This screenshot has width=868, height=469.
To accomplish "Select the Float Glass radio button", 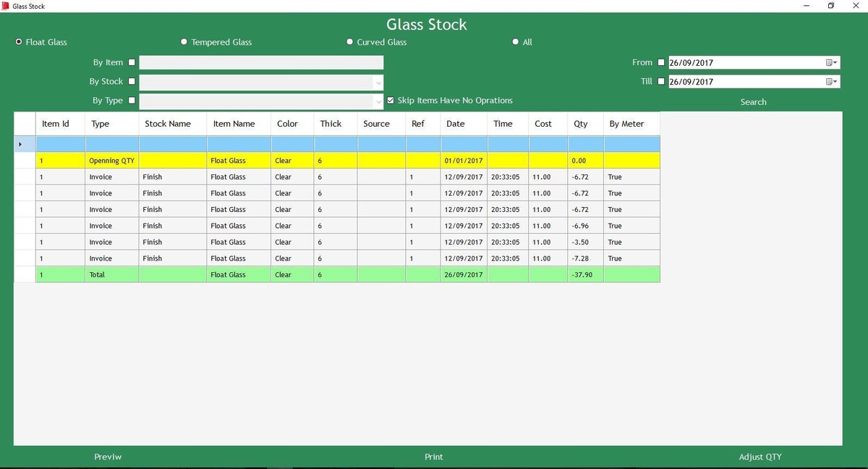I will tap(19, 42).
